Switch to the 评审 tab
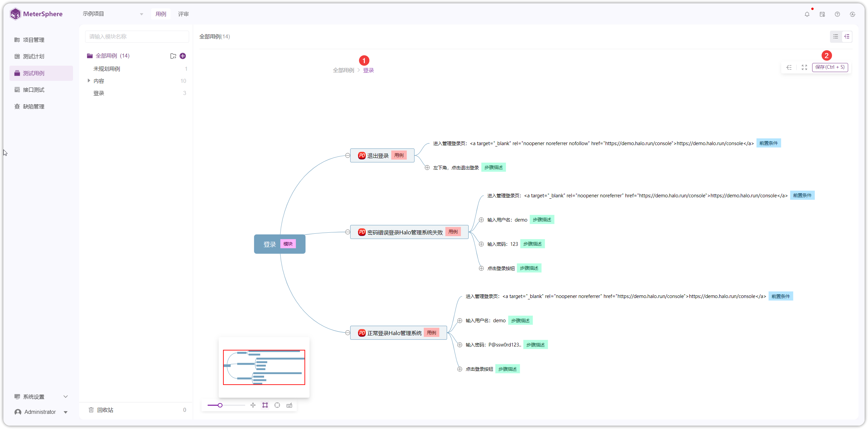Viewport: 868px width, 429px height. pyautogui.click(x=183, y=14)
